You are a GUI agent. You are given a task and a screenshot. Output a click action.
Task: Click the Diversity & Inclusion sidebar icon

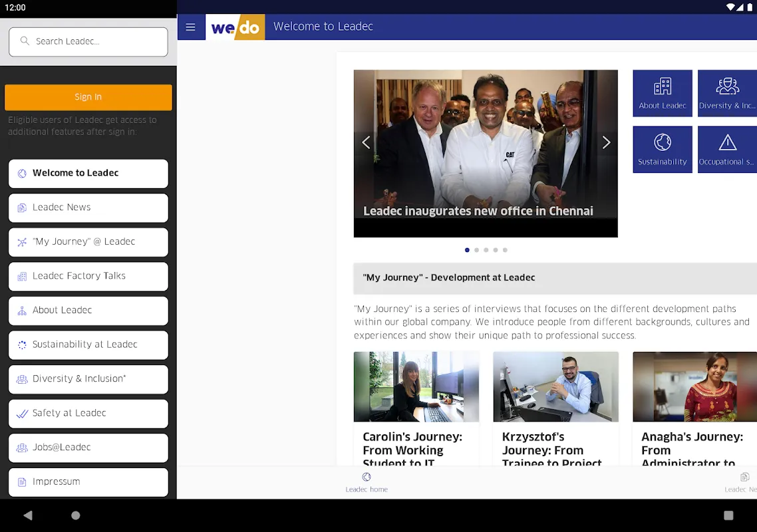coord(22,380)
